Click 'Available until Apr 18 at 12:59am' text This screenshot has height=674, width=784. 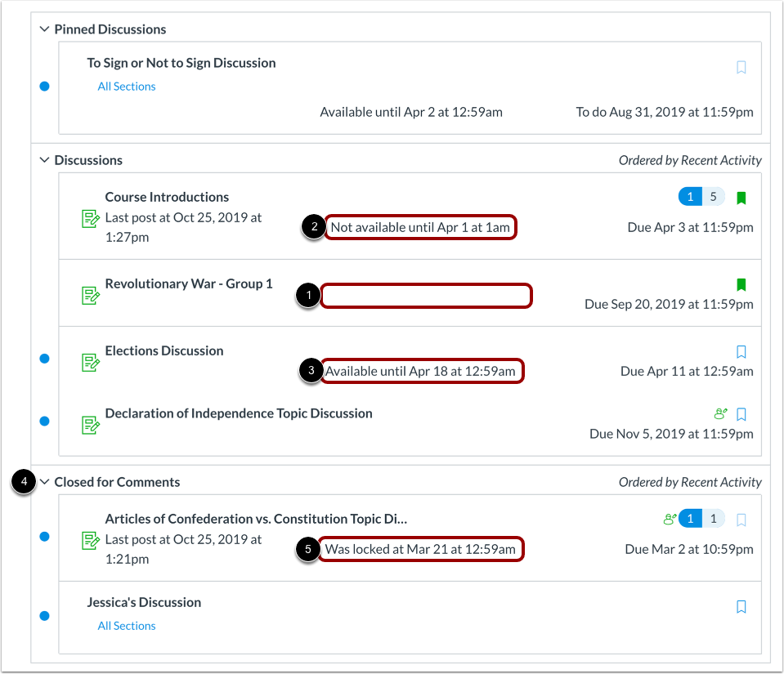point(420,372)
